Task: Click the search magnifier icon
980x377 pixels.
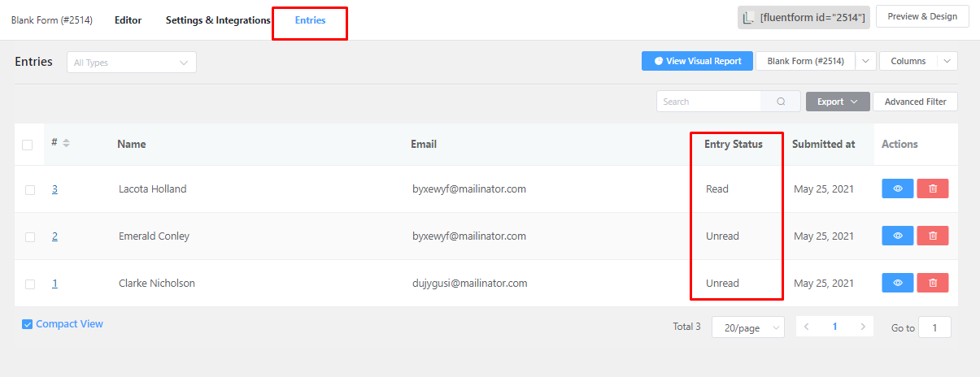Action: click(781, 102)
